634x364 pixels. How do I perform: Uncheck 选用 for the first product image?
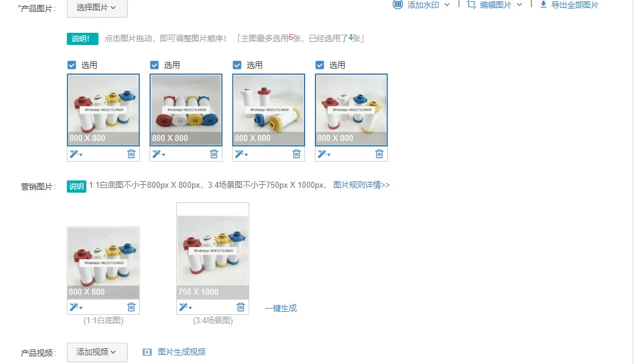[72, 65]
